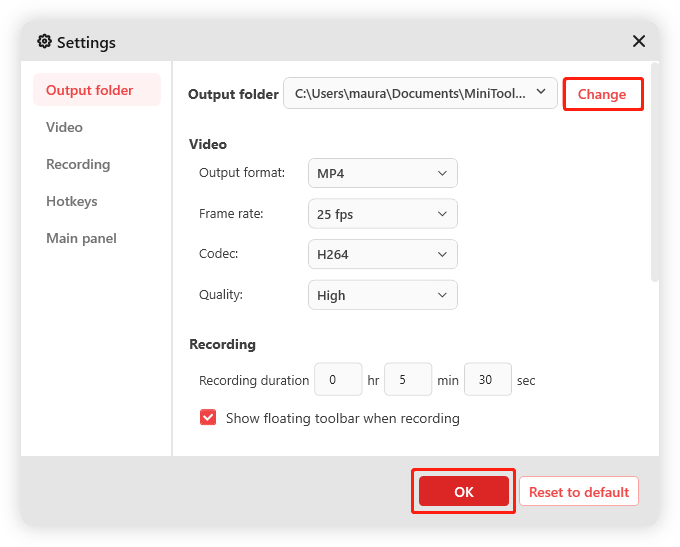Open the Codec H264 dropdown

382,254
